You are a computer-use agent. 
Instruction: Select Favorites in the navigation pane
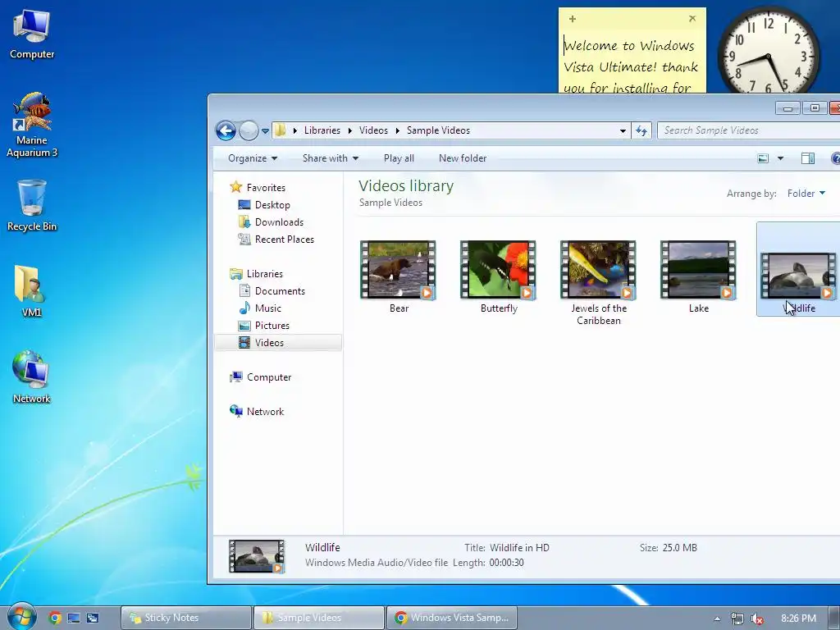(266, 188)
